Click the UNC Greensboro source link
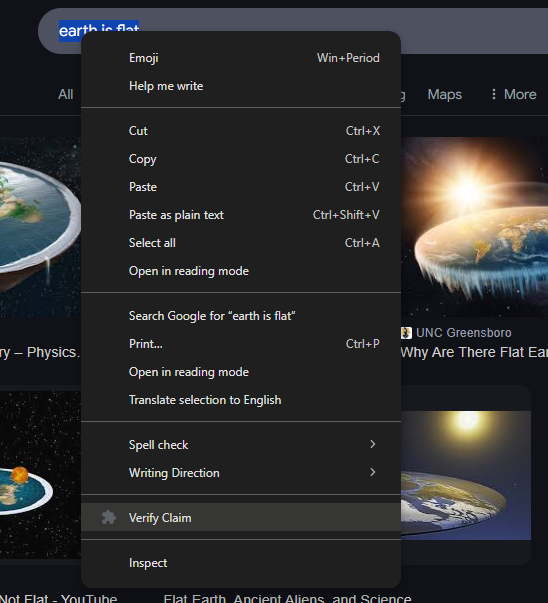The height and width of the screenshot is (603, 548). click(463, 333)
